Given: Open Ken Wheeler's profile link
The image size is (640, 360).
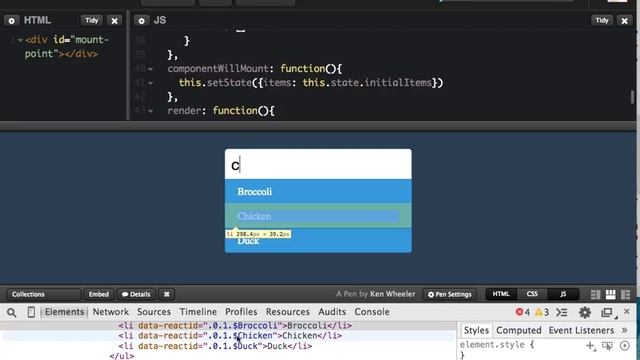Looking at the screenshot, I should pyautogui.click(x=392, y=294).
